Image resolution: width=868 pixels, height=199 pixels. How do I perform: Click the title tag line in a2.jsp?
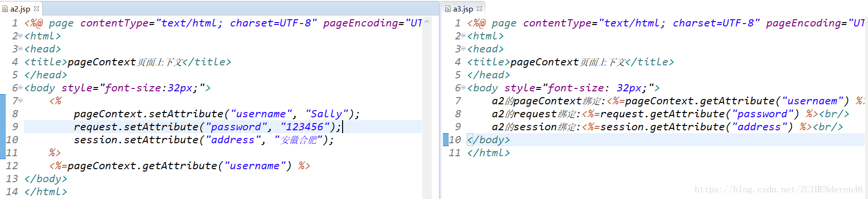coord(128,62)
